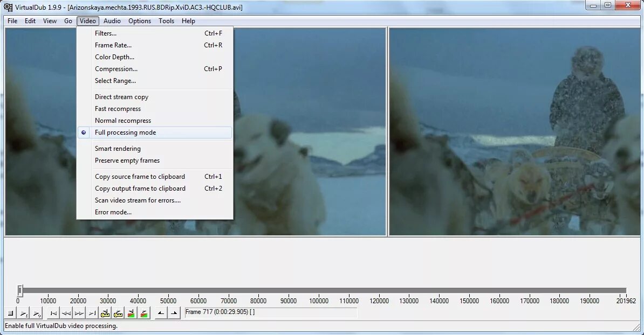Open the Help menu
The image size is (644, 335).
189,21
